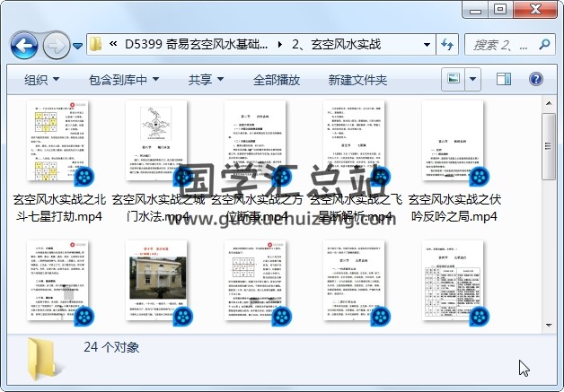This screenshot has width=564, height=392.
Task: Open the help question mark icon
Action: [535, 79]
